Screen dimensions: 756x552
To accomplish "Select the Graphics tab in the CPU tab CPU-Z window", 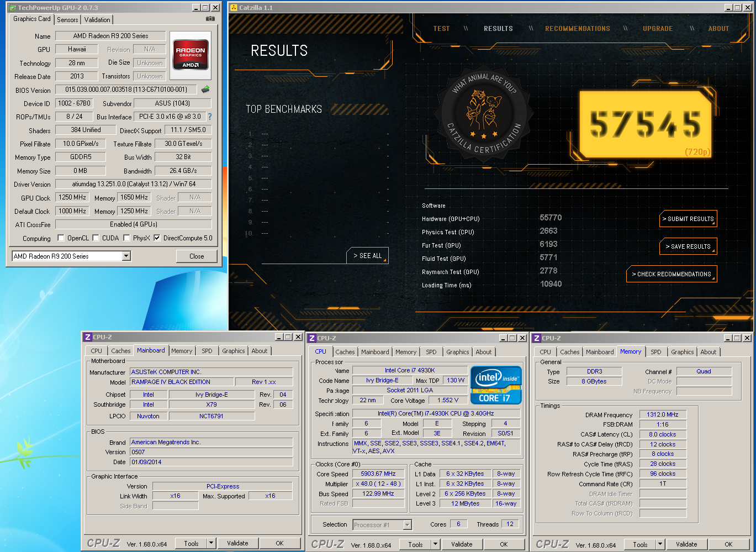I will click(458, 352).
